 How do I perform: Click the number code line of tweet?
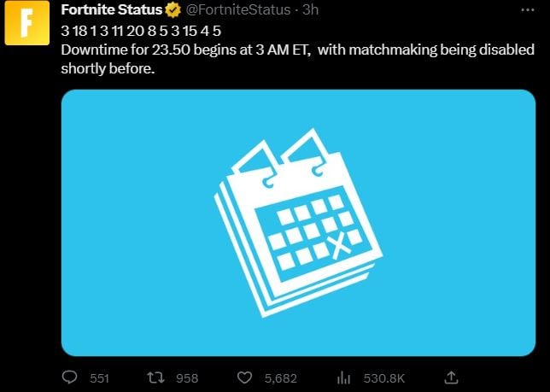pyautogui.click(x=141, y=32)
